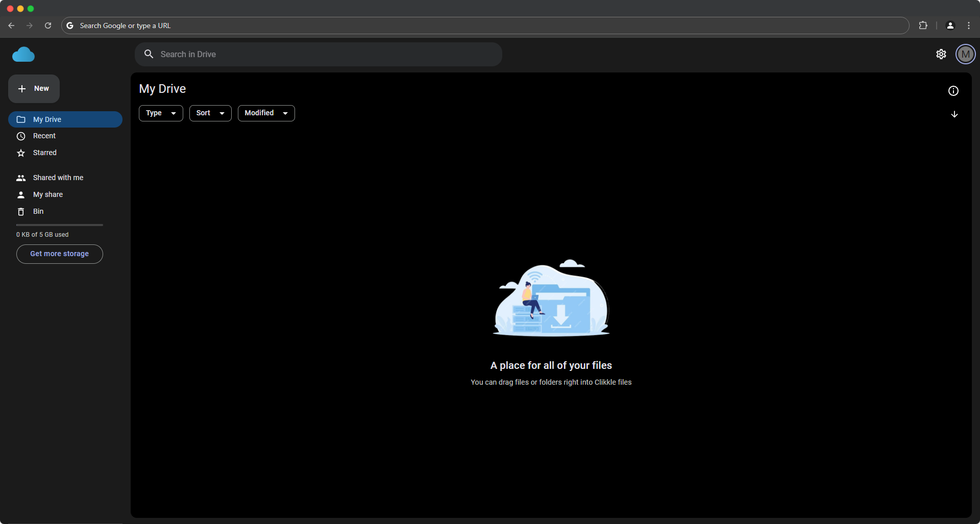The height and width of the screenshot is (524, 980).
Task: Click the red macOS close window button
Action: pos(10,9)
